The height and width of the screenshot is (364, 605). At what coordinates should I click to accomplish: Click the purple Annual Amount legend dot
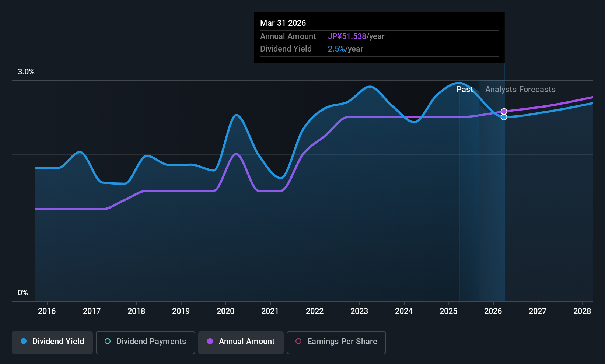[x=210, y=341]
